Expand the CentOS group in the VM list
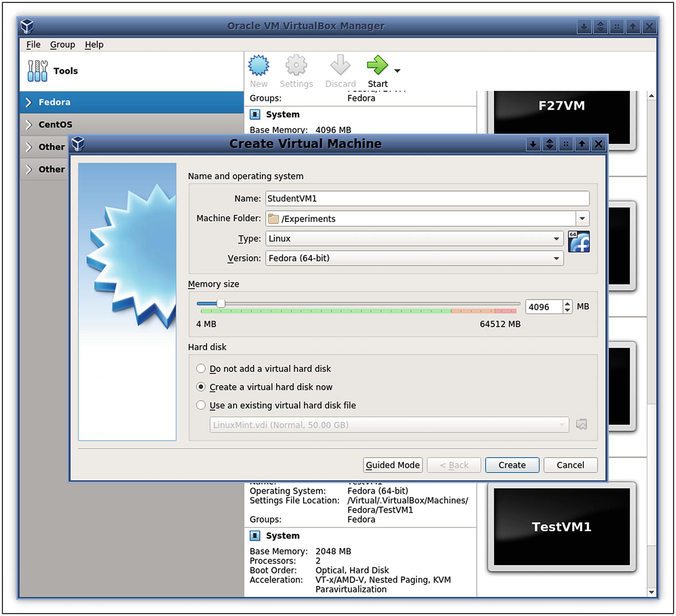 (x=29, y=125)
